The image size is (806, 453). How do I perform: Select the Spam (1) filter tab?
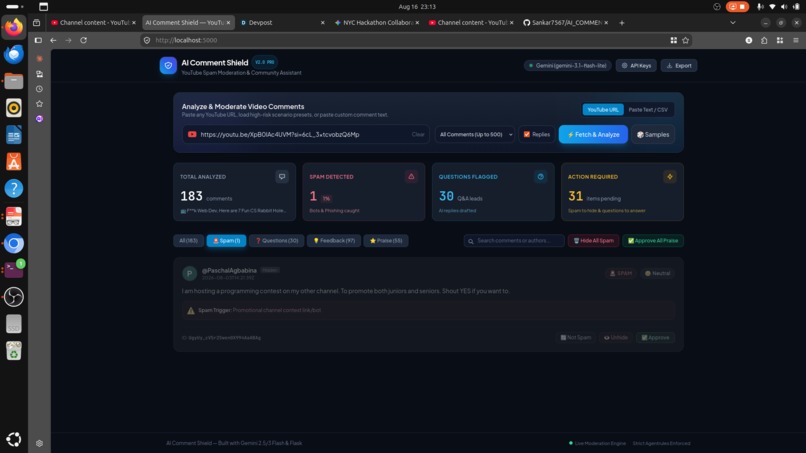226,241
